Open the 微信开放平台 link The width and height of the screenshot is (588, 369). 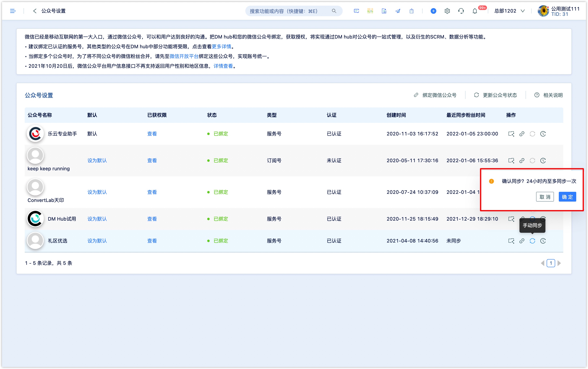click(184, 56)
